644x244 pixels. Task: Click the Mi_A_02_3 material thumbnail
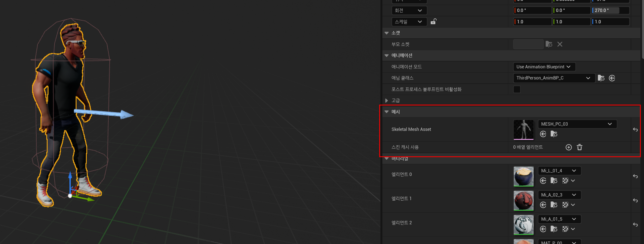click(523, 200)
